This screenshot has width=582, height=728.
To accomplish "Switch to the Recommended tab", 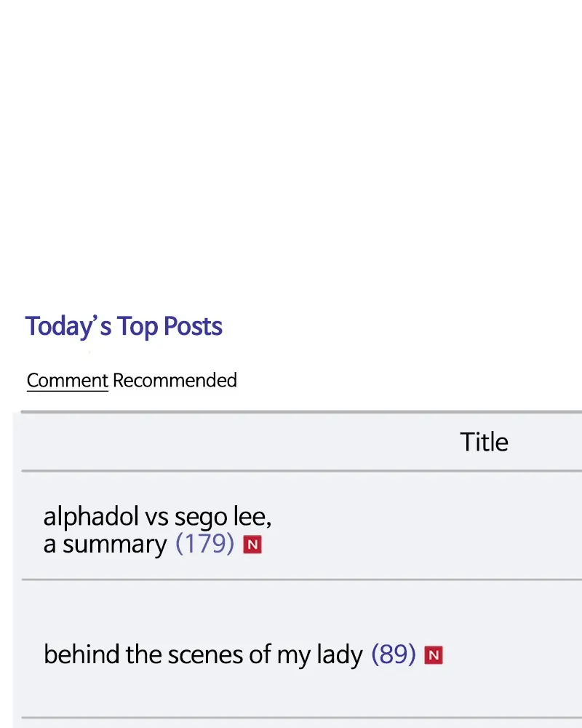I will [x=175, y=380].
